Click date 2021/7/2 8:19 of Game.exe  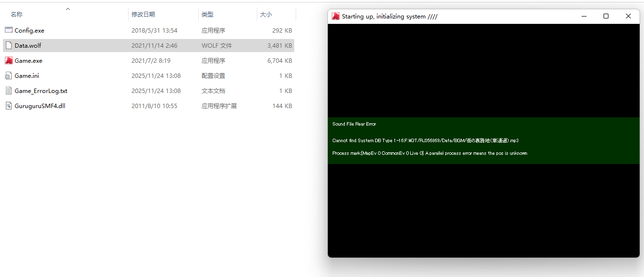pyautogui.click(x=151, y=61)
